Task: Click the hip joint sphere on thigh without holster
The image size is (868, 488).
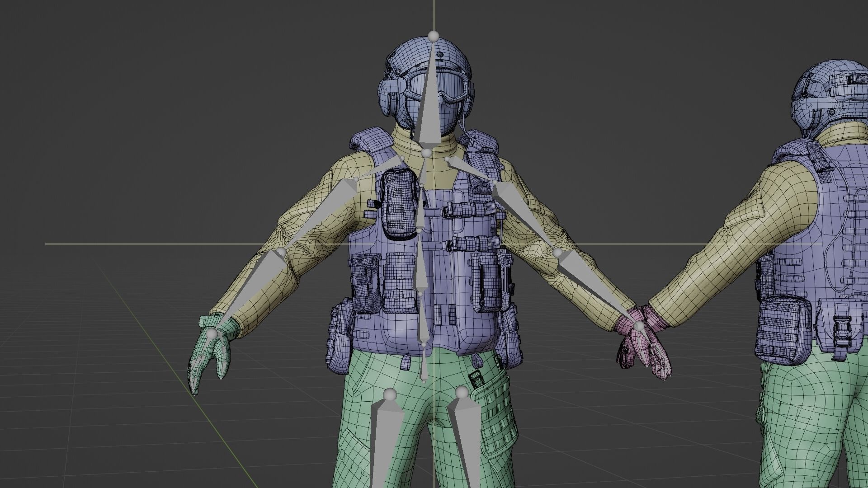Action: pyautogui.click(x=390, y=395)
